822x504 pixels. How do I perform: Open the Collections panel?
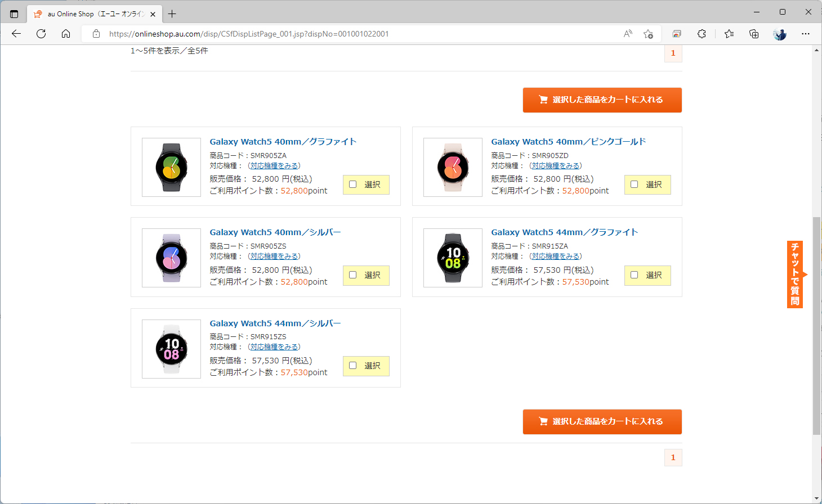coord(754,34)
